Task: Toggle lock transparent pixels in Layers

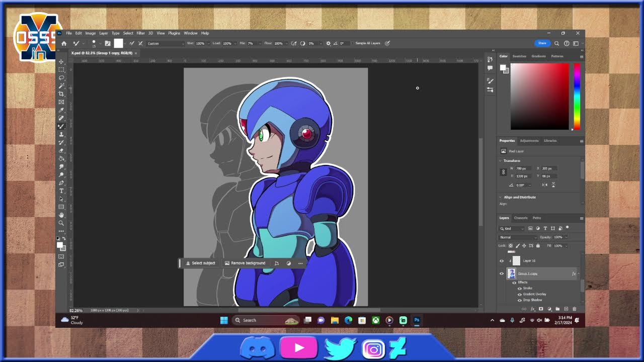Action: [510, 246]
